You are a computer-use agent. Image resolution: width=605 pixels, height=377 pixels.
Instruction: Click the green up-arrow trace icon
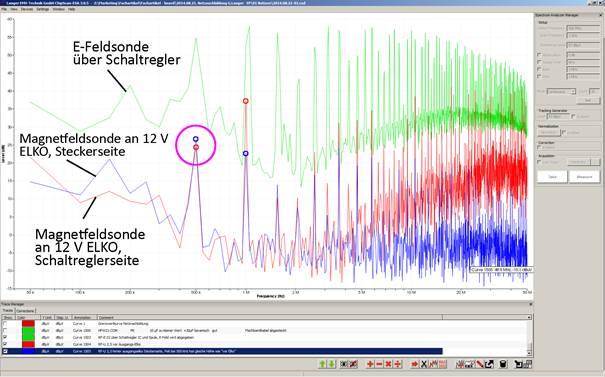tap(323, 364)
